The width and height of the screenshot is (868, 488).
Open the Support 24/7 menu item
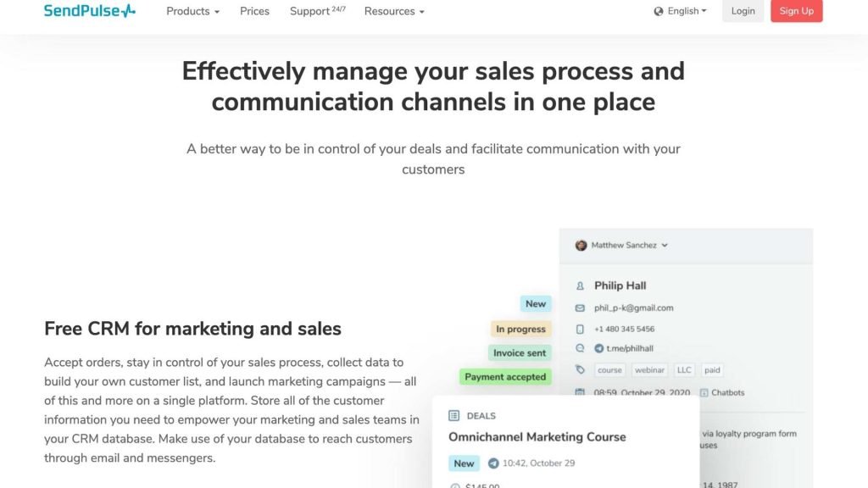pyautogui.click(x=318, y=11)
